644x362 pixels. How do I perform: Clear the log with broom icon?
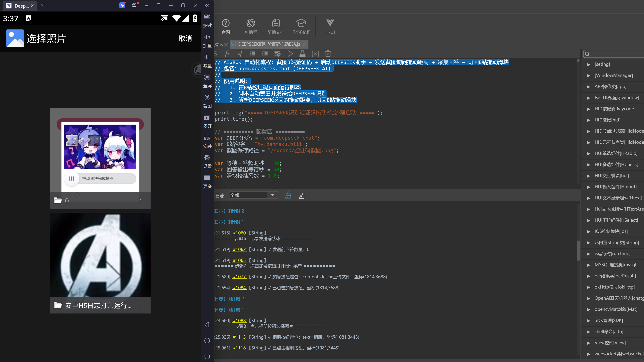288,195
